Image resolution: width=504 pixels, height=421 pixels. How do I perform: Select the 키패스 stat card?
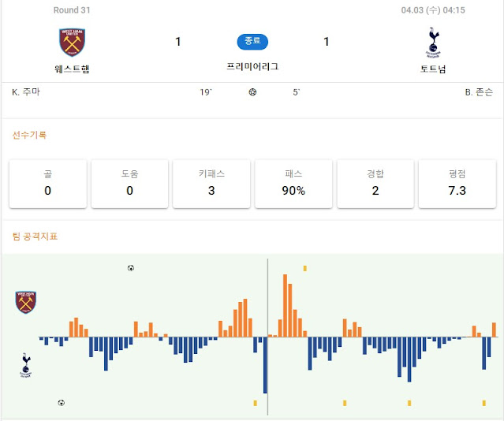(x=211, y=184)
